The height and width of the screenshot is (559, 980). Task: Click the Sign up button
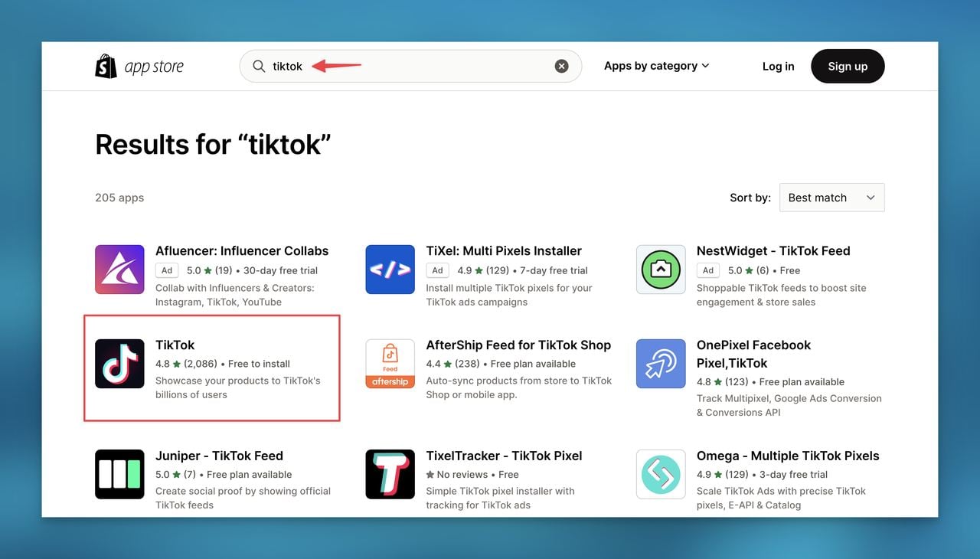848,66
